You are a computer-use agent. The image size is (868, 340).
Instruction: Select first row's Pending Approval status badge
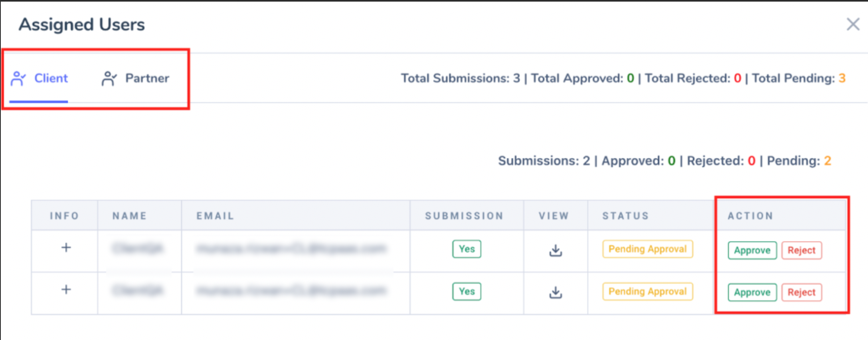(647, 249)
